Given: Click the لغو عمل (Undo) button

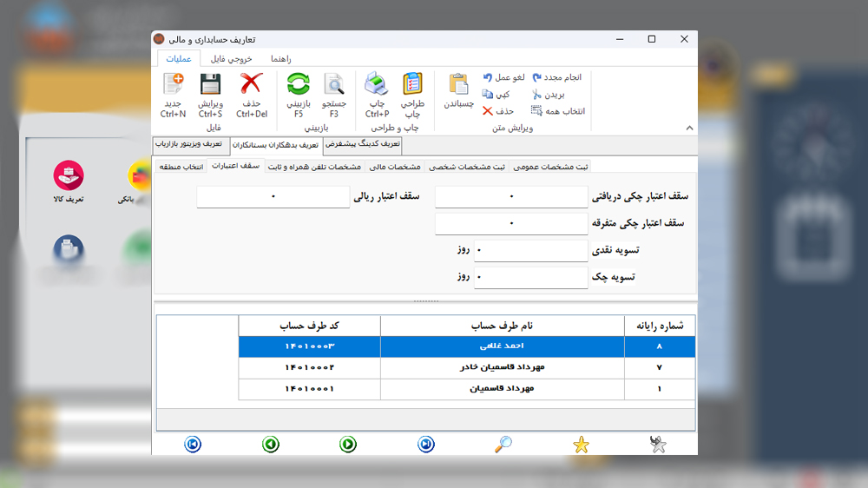Looking at the screenshot, I should (x=504, y=77).
